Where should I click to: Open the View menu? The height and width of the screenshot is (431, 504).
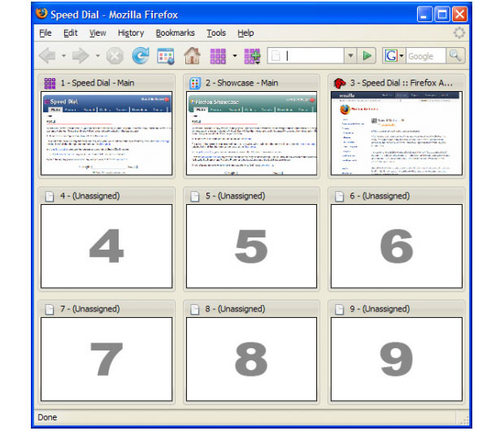98,33
